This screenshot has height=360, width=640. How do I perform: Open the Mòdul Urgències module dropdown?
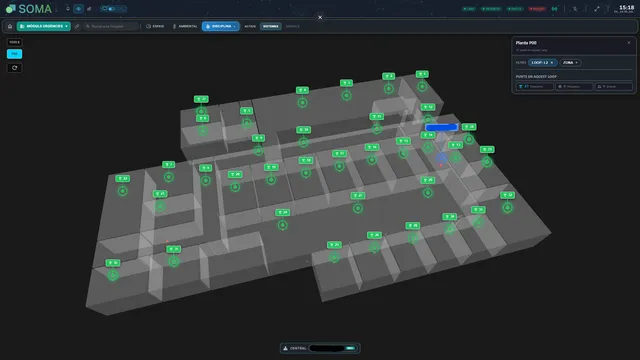[44, 26]
